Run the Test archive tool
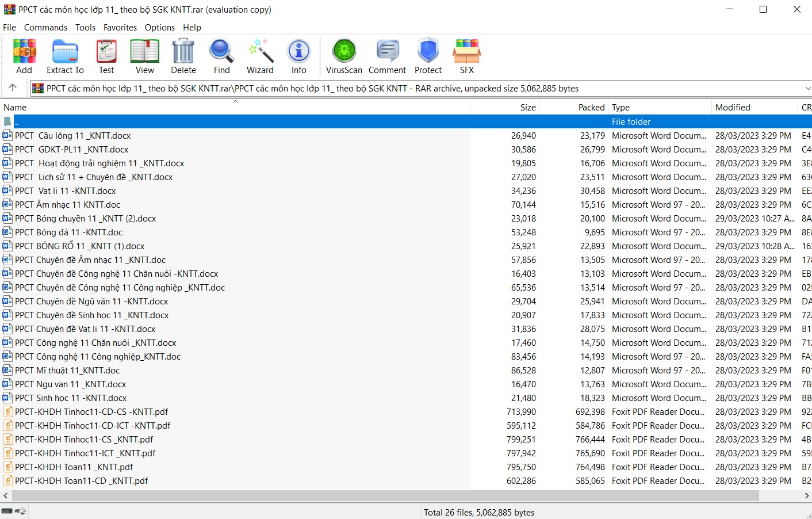The width and height of the screenshot is (812, 519). tap(106, 56)
